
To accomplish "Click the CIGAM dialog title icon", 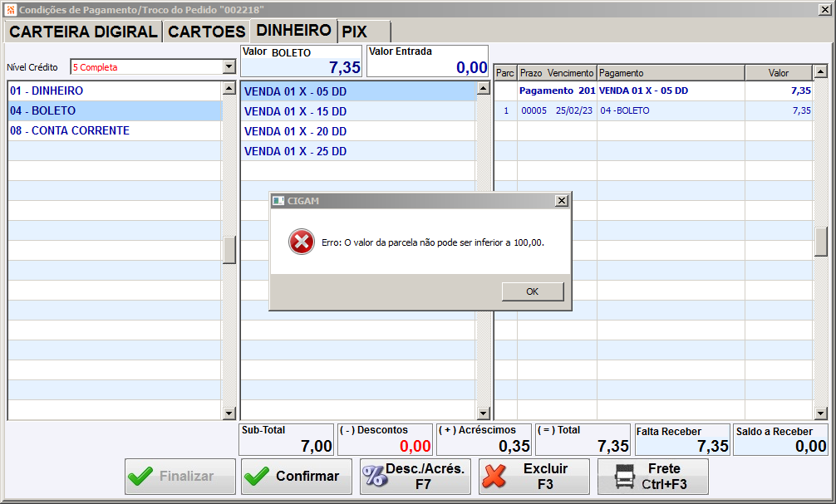I will (278, 201).
